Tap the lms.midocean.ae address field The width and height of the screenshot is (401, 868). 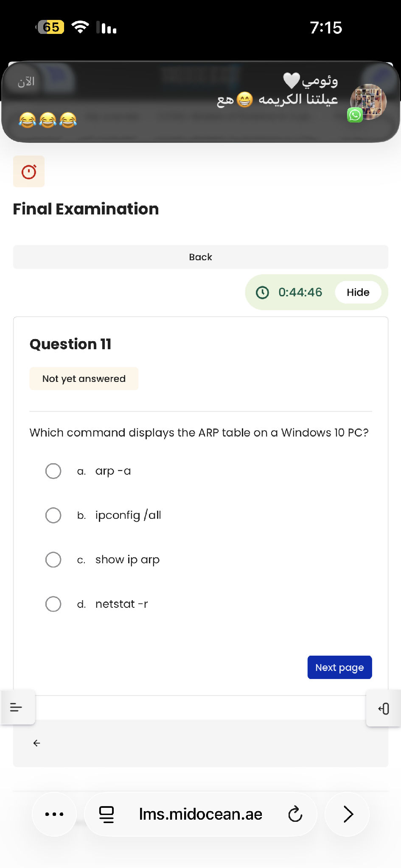[x=201, y=814]
